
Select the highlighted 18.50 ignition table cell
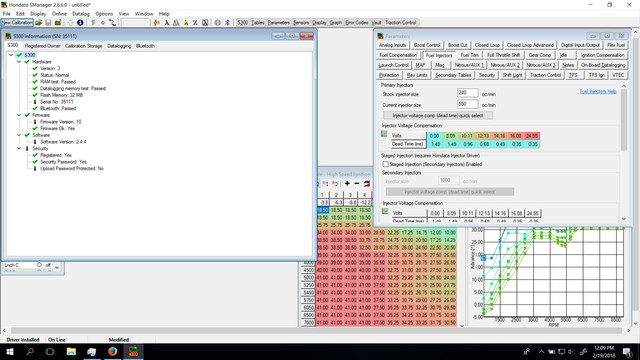point(323,210)
